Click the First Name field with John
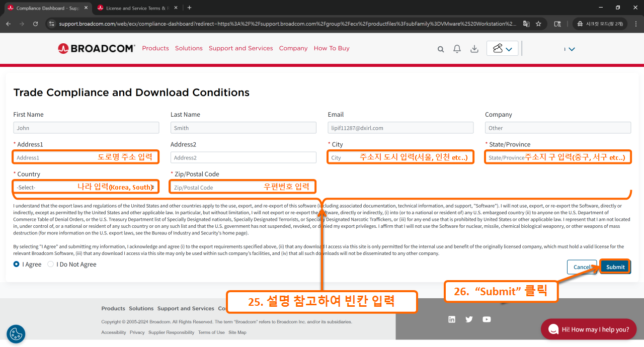The image size is (644, 347). tap(86, 128)
